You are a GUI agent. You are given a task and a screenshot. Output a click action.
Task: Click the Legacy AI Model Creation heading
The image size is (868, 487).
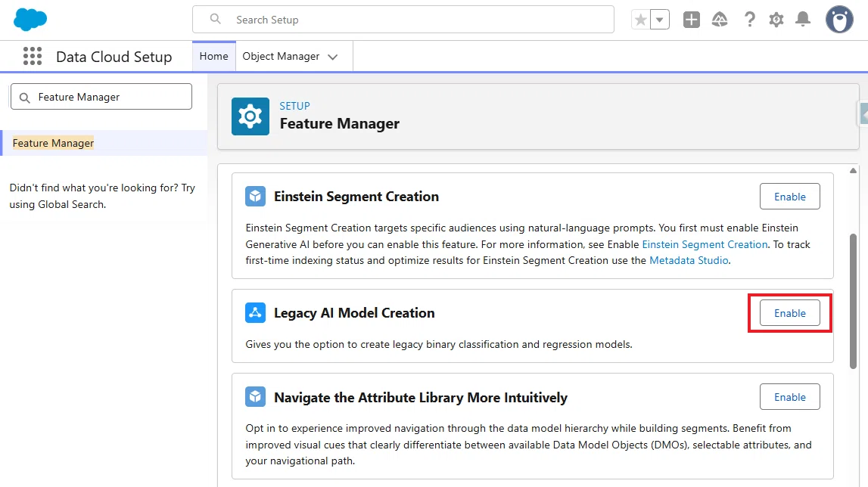pyautogui.click(x=354, y=312)
